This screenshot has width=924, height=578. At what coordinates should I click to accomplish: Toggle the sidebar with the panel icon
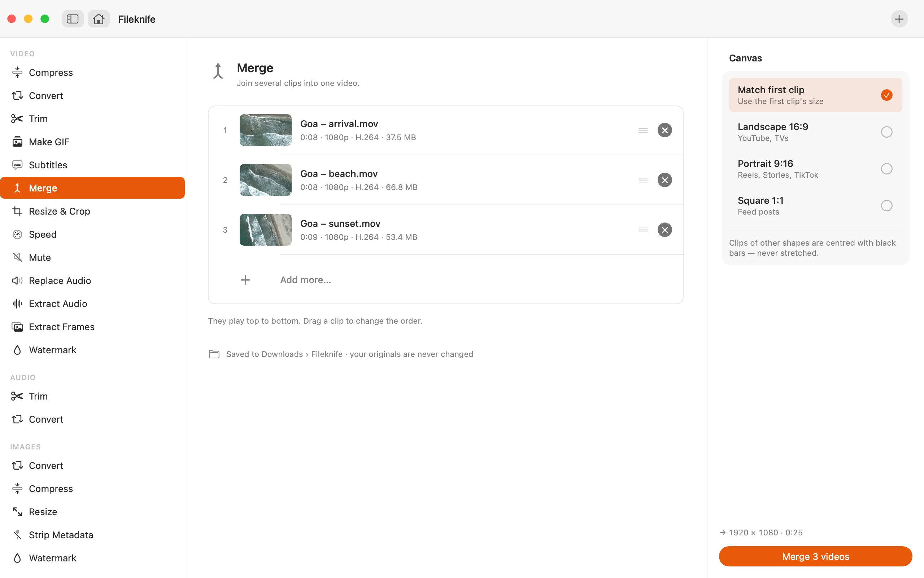73,19
